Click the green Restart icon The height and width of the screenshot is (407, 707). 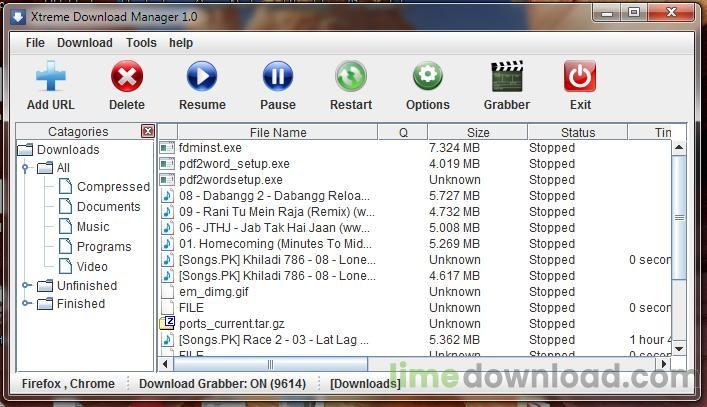coord(351,76)
